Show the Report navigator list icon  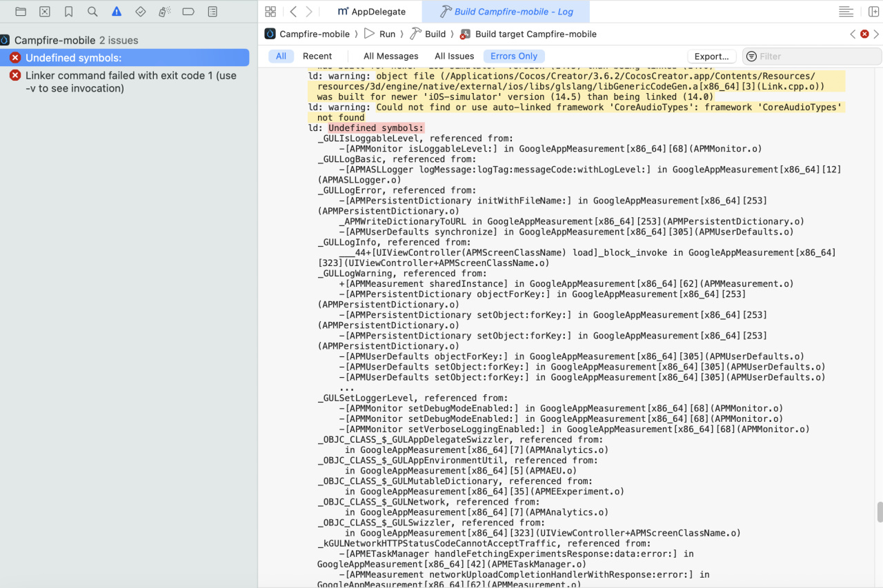(x=212, y=11)
